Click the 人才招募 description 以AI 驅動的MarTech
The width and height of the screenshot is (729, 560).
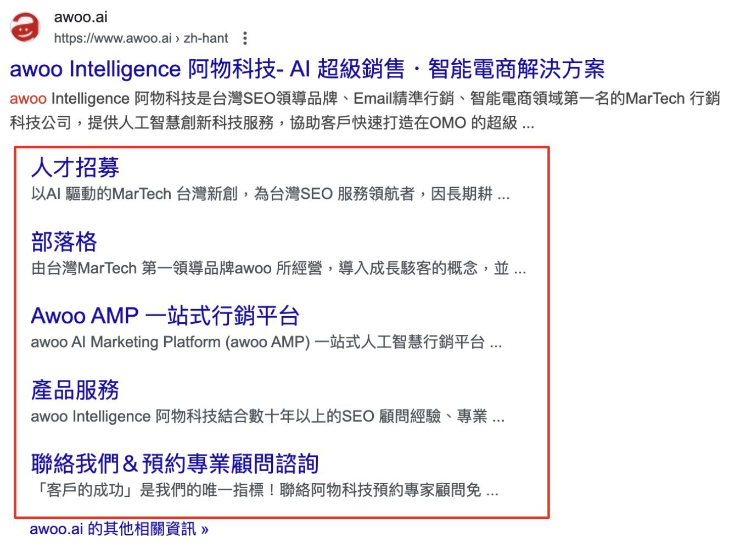click(270, 194)
